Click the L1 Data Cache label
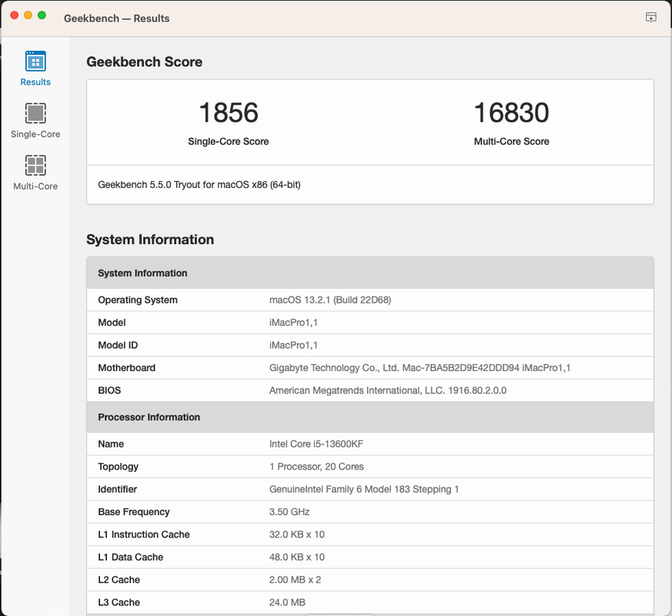 click(x=130, y=557)
